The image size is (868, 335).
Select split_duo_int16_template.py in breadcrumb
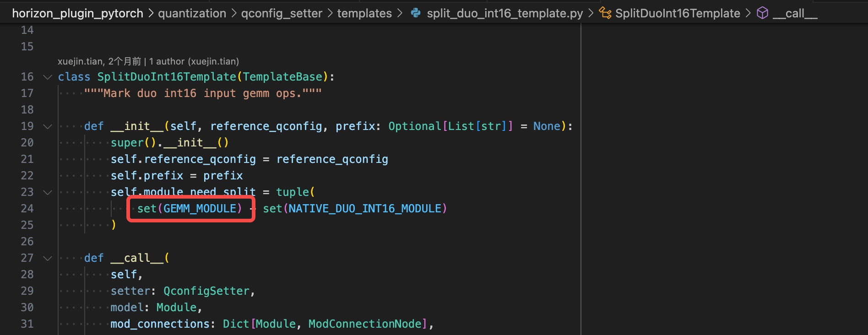505,13
